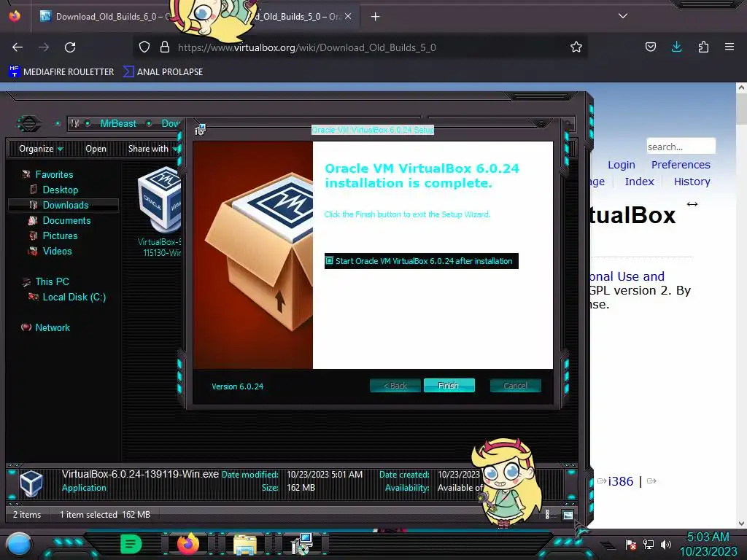The height and width of the screenshot is (560, 747).
Task: Click the Windows Start orb
Action: tap(18, 544)
